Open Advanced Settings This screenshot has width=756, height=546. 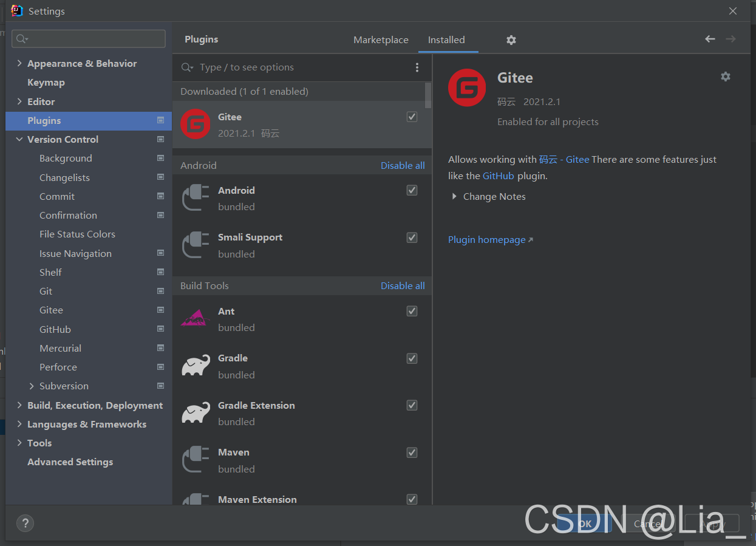pyautogui.click(x=70, y=462)
